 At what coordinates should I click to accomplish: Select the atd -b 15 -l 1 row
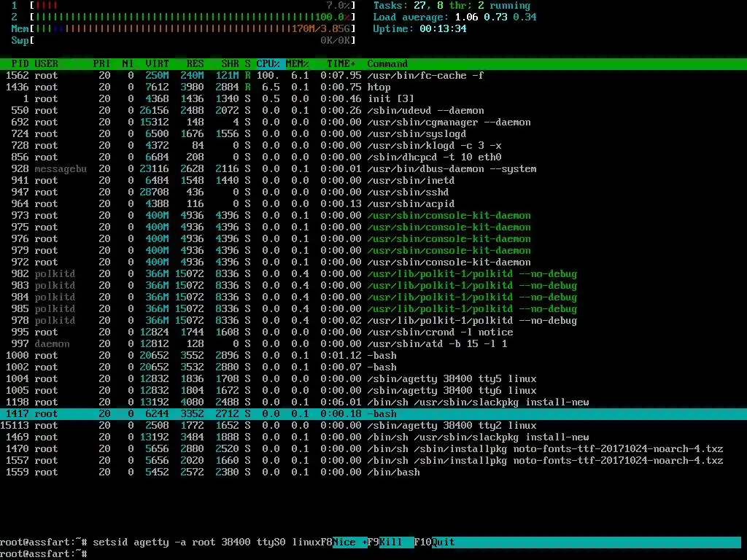373,344
